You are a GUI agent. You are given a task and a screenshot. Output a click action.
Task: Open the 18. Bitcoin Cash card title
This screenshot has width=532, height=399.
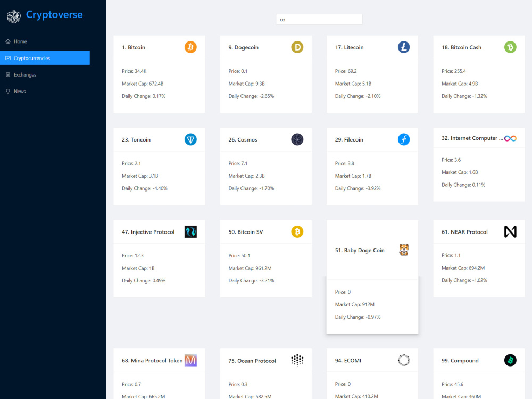tap(461, 47)
